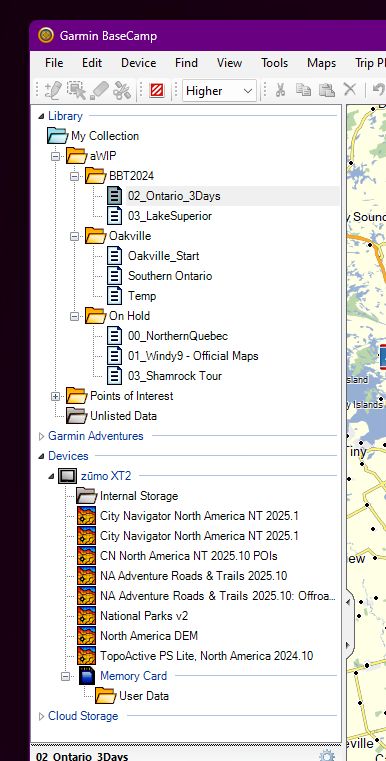The image size is (386, 761).
Task: Choose the Erase tool in toolbar
Action: 99,90
